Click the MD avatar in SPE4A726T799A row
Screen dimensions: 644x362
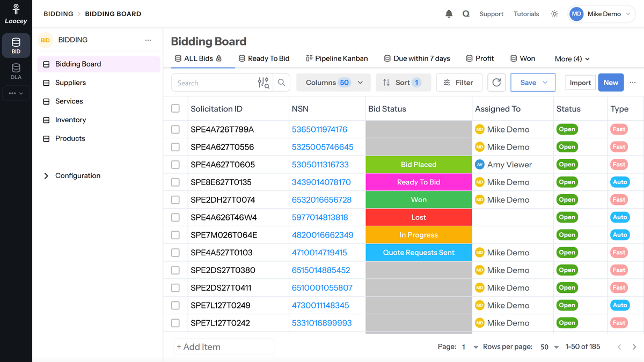[480, 129]
